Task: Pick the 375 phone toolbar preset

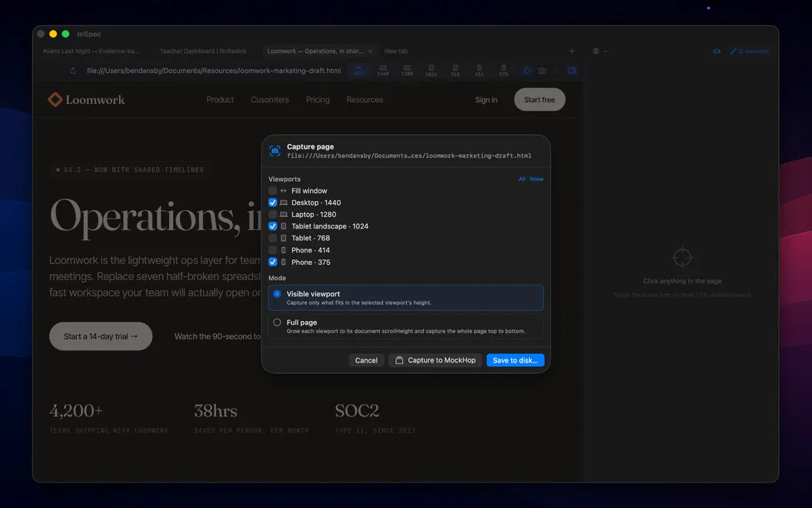Action: pos(504,71)
